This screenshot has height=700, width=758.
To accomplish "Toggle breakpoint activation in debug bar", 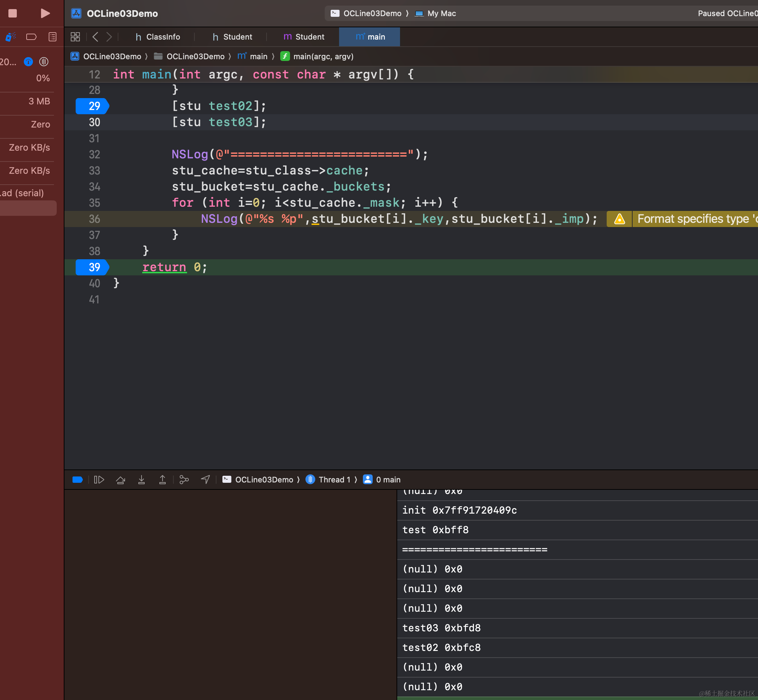I will pyautogui.click(x=78, y=480).
